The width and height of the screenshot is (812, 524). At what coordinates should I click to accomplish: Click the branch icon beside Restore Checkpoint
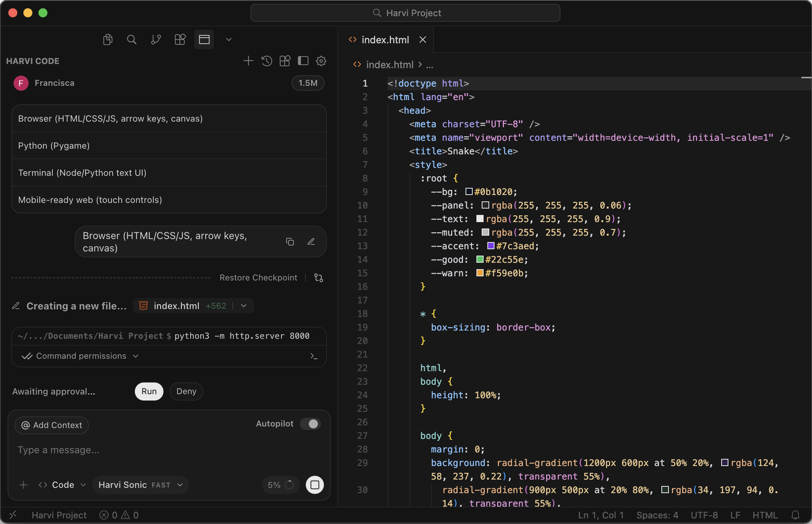click(x=319, y=278)
